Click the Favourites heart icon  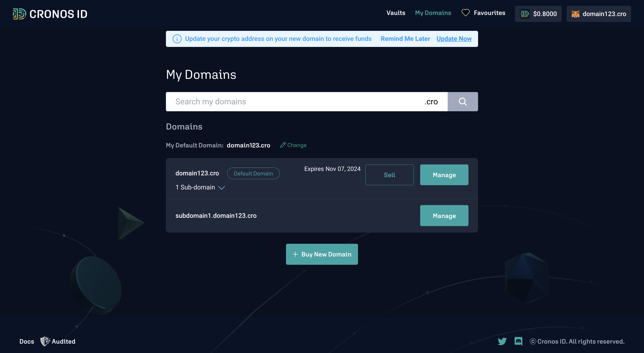[465, 13]
